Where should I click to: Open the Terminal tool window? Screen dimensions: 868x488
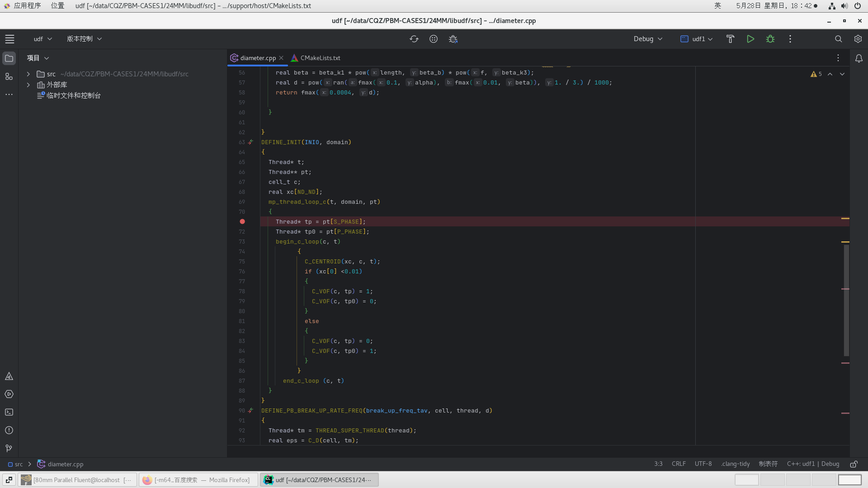tap(9, 413)
